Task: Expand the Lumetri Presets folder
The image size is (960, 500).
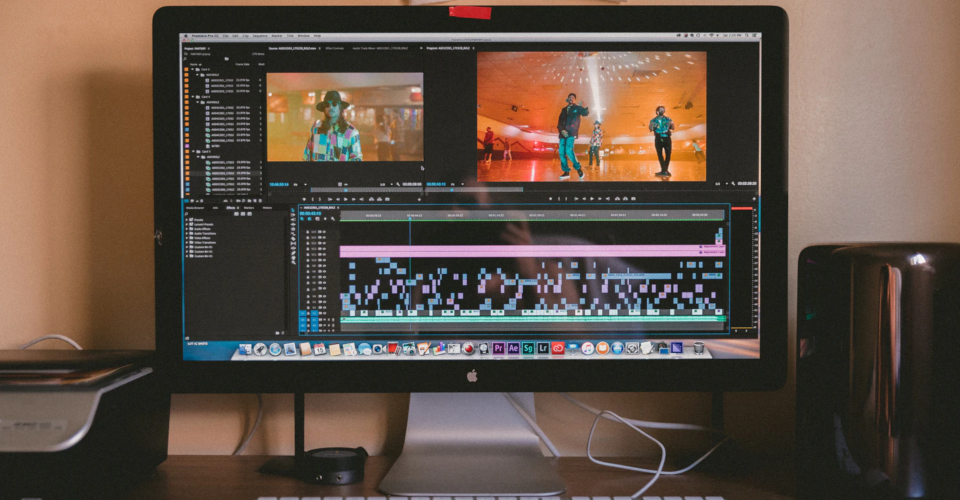Action: 187,225
